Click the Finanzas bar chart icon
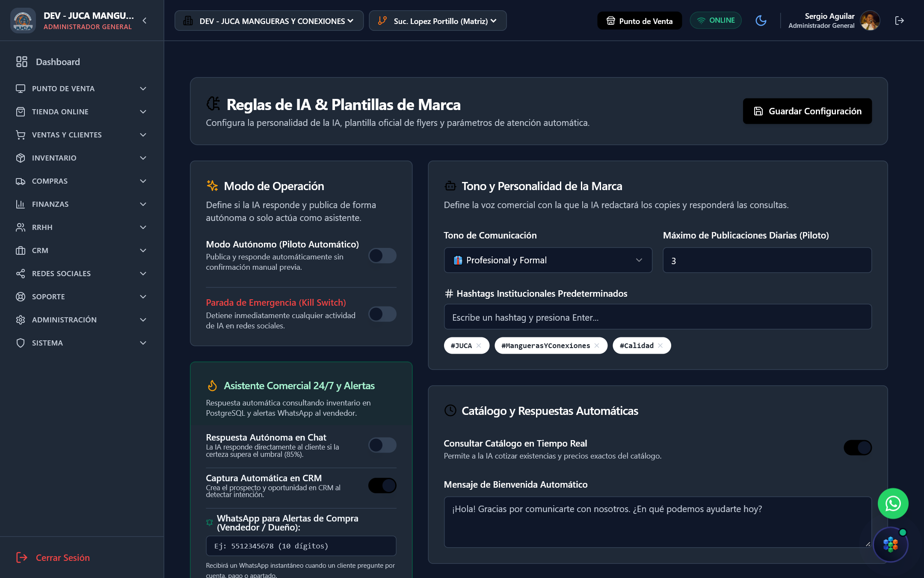Image resolution: width=924 pixels, height=578 pixels. click(x=21, y=204)
